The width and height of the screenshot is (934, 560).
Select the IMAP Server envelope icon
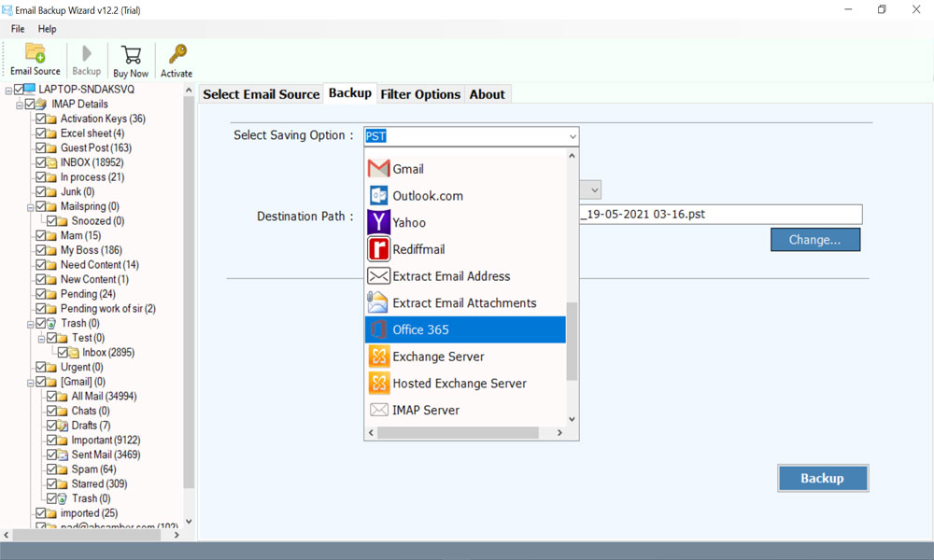tap(379, 410)
